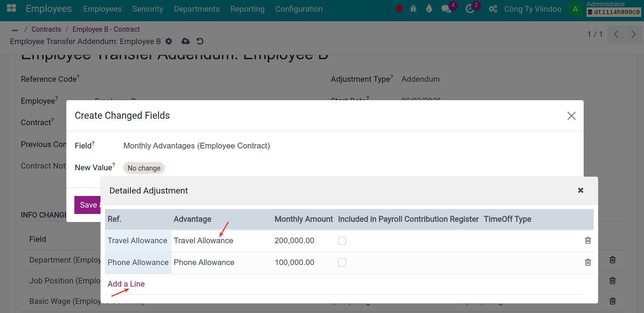This screenshot has height=313, width=644.
Task: Go to Contracts breadcrumb link
Action: point(46,29)
